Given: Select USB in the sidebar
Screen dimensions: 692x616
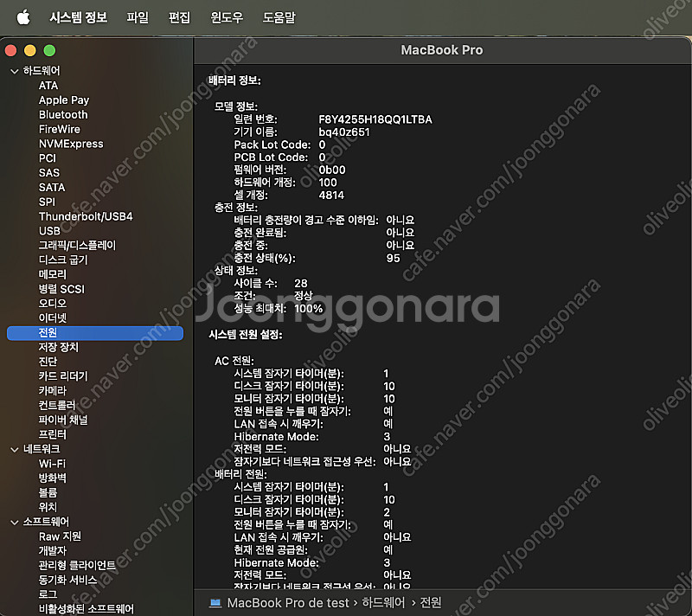Looking at the screenshot, I should click(x=49, y=231).
